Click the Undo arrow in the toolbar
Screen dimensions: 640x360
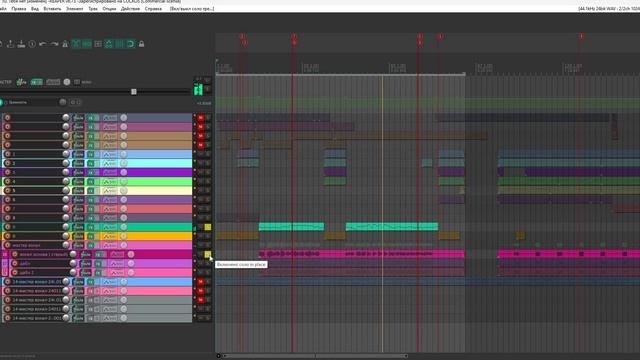click(x=43, y=44)
